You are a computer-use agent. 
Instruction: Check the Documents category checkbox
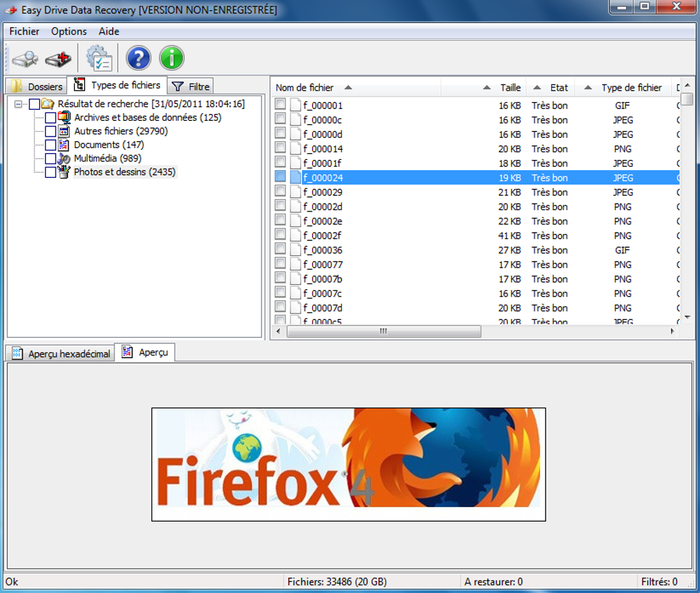click(x=51, y=145)
